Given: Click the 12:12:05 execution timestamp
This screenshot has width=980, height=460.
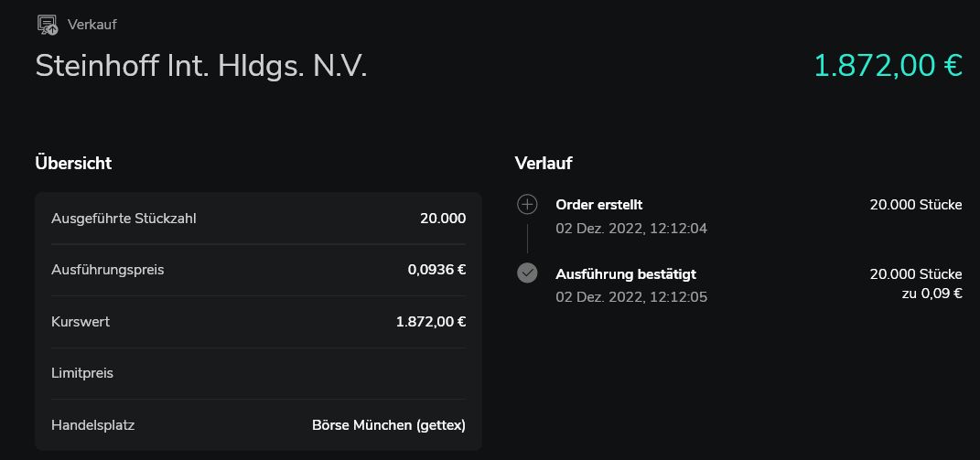Looking at the screenshot, I should [678, 297].
